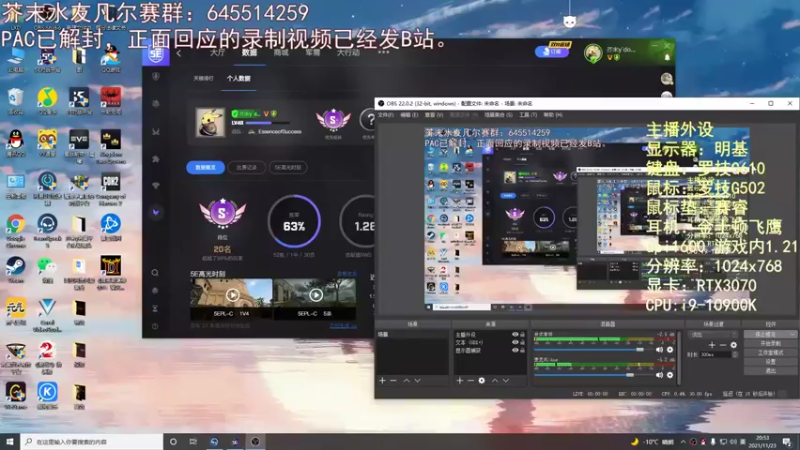Open source properties gear in OBS

(x=482, y=381)
